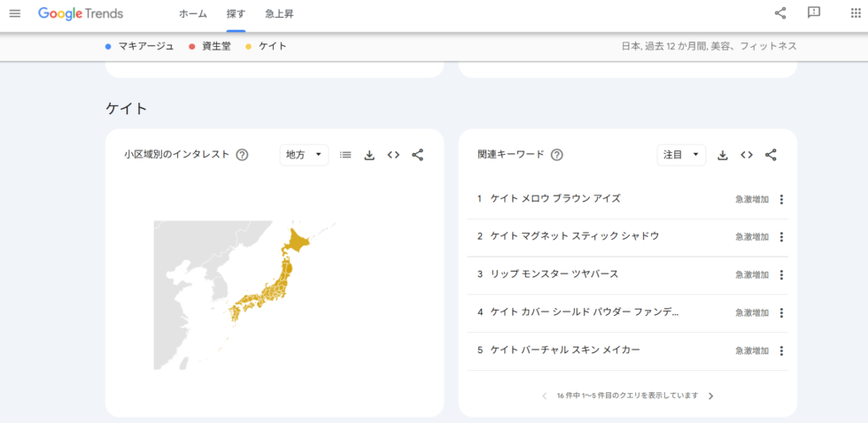Click 急激増加 label in row 5
The height and width of the screenshot is (423, 868).
click(752, 350)
